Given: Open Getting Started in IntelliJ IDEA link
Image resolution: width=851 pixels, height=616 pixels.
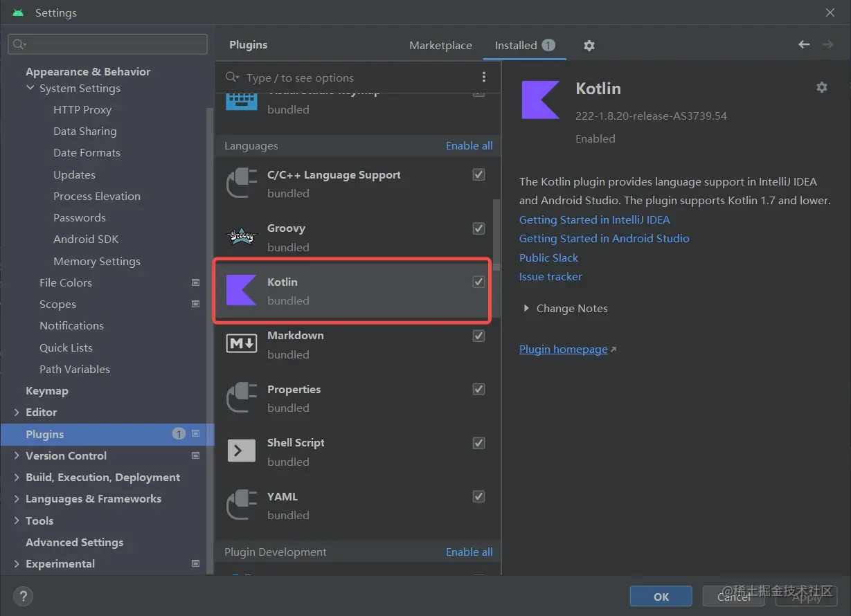Looking at the screenshot, I should click(x=595, y=219).
